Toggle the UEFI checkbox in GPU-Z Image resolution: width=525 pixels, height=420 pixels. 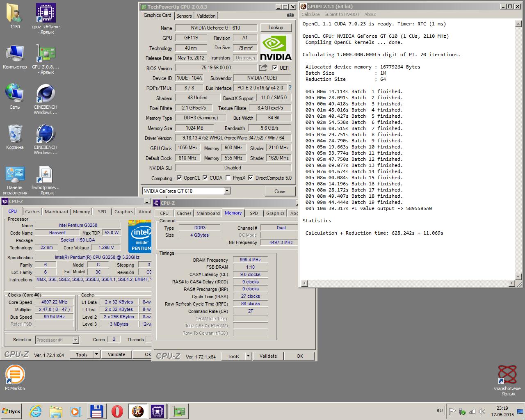tap(275, 68)
